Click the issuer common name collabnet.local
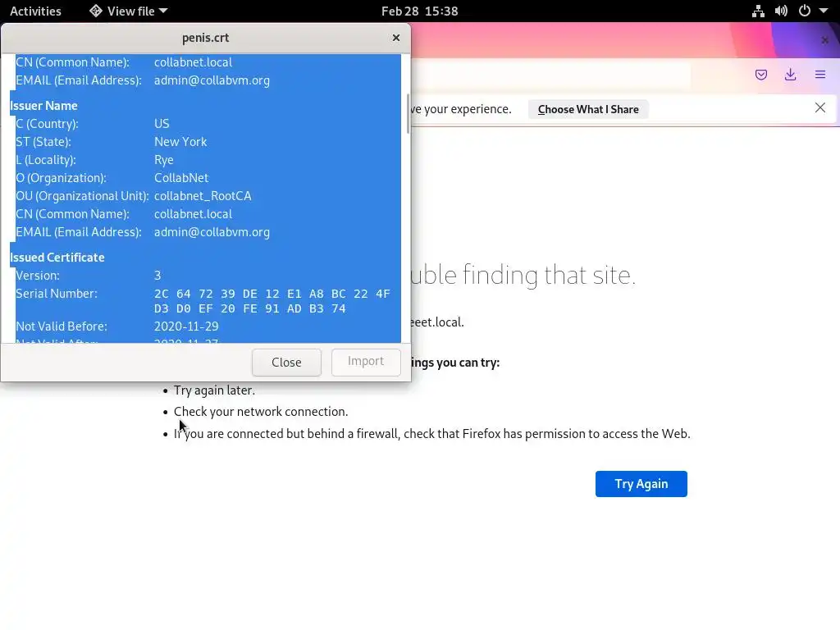 click(194, 214)
